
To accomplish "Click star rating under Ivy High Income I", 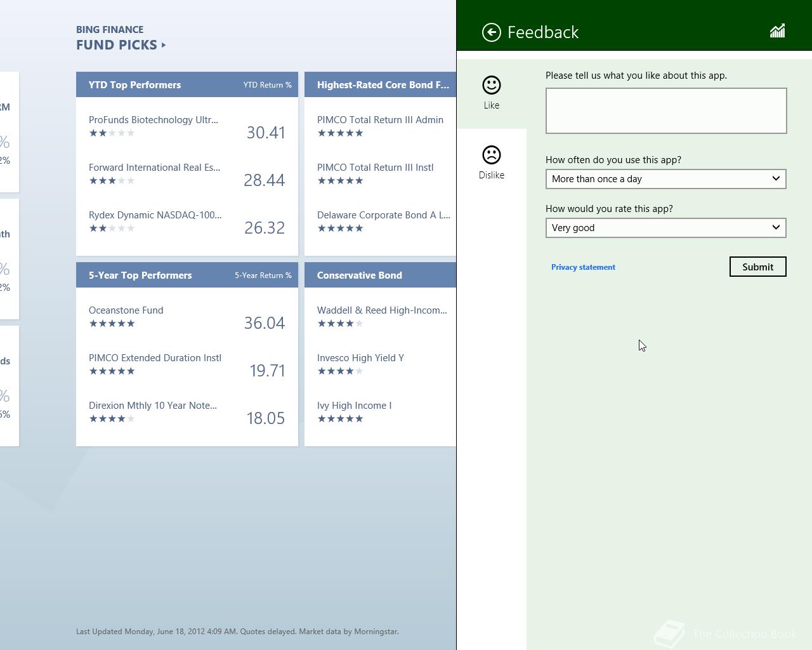I will (x=341, y=419).
